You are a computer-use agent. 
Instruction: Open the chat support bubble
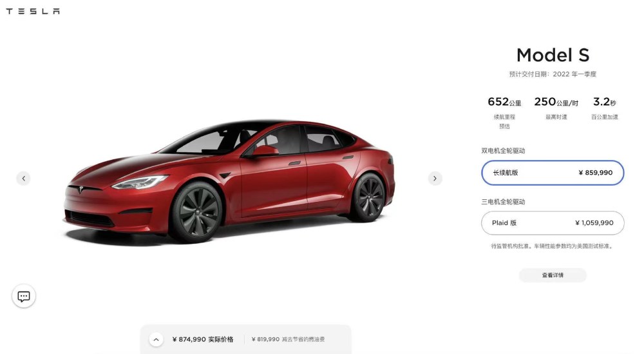24,296
